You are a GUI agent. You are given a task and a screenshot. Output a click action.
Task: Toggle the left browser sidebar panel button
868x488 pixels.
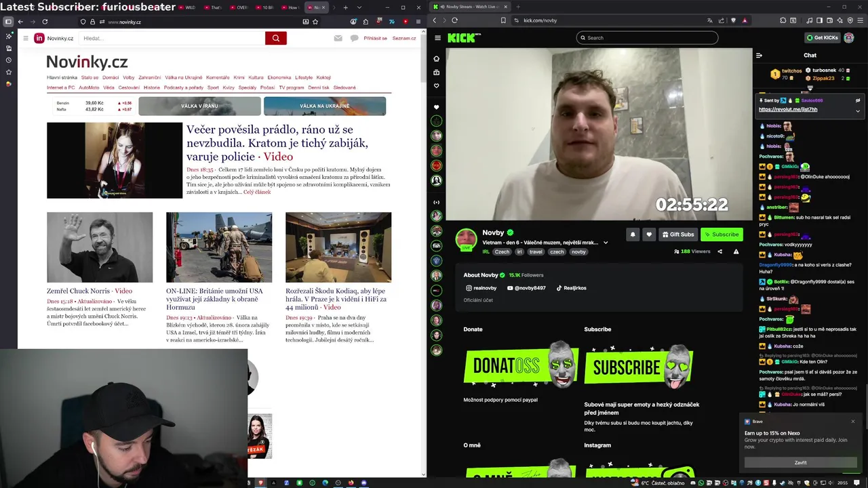click(x=8, y=22)
